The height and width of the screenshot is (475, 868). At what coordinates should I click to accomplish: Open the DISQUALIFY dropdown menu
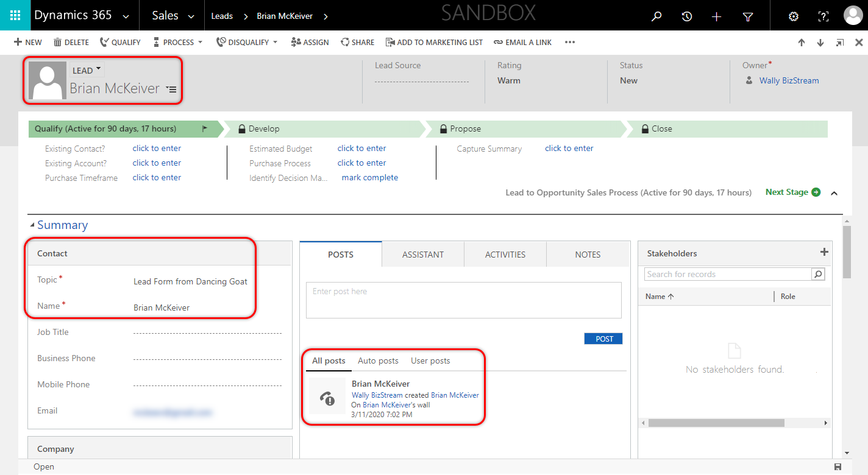click(x=247, y=42)
